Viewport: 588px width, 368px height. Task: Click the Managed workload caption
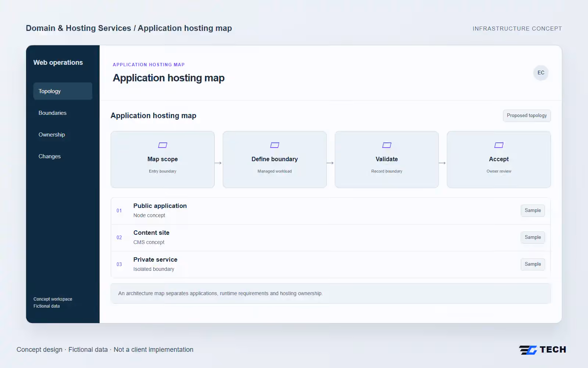(x=275, y=171)
